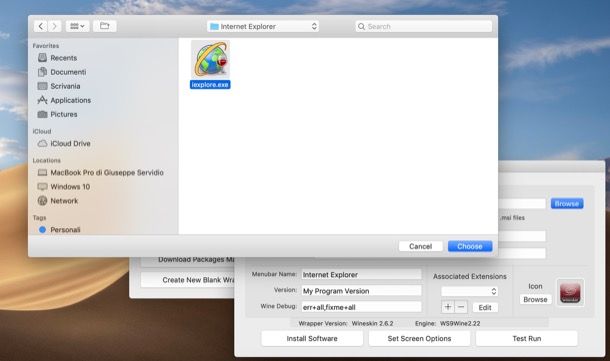610x361 pixels.
Task: Click the iCloud Drive cloud icon
Action: click(x=42, y=144)
